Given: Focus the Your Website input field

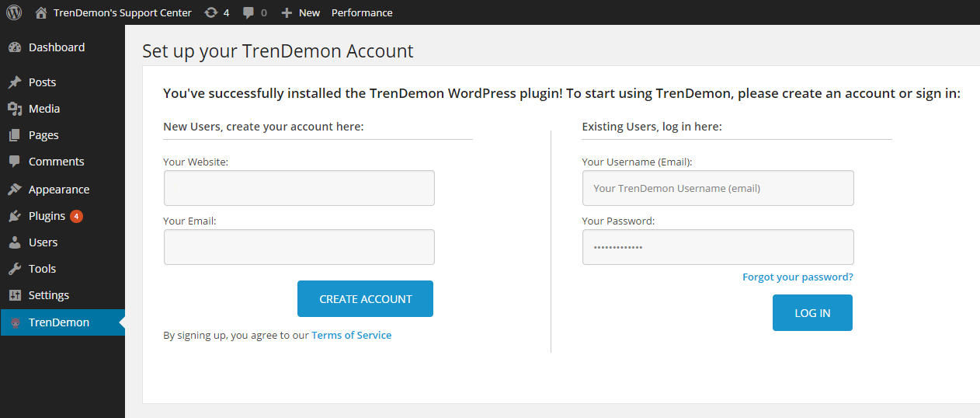Looking at the screenshot, I should pos(299,188).
